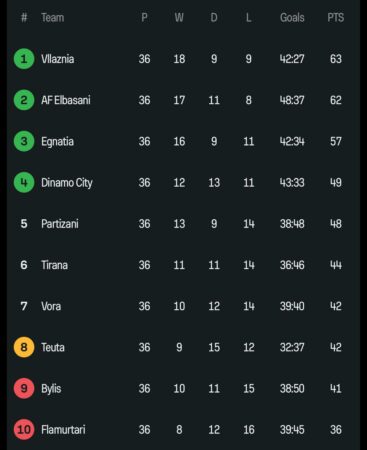Sort by the Goals column header

tap(292, 18)
